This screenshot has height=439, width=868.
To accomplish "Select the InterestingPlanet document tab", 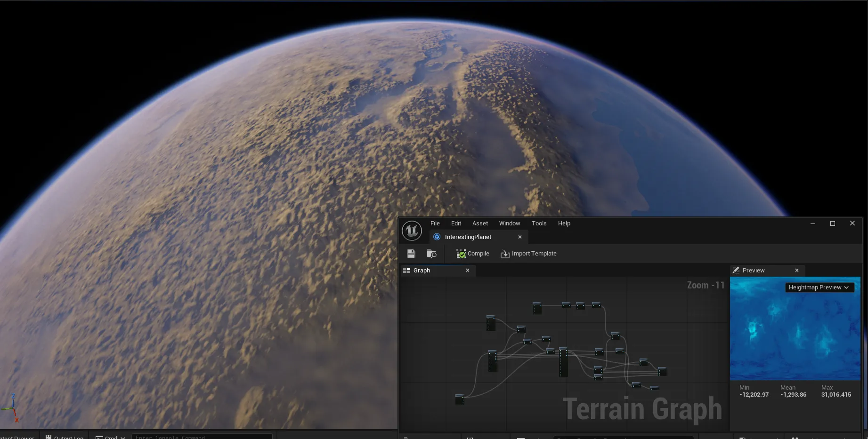I will click(478, 237).
